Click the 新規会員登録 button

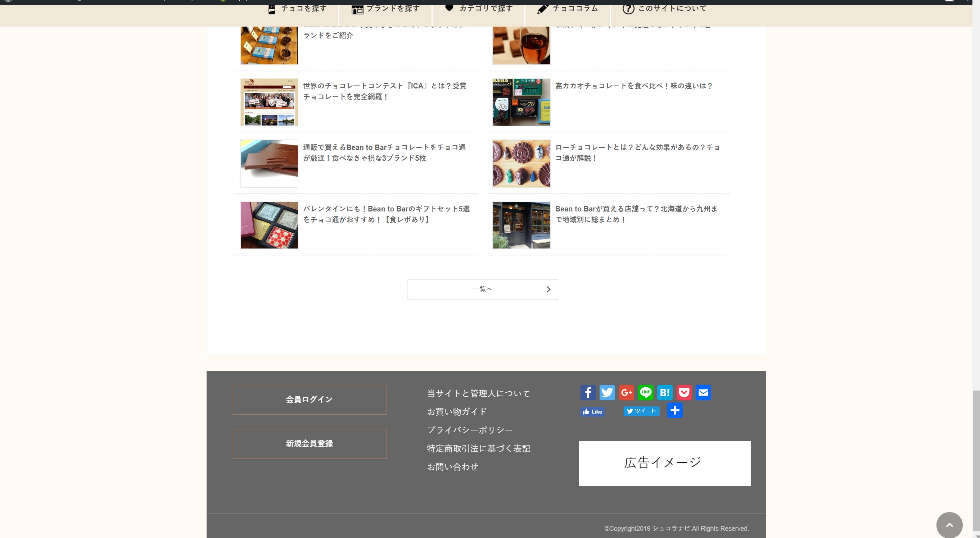click(x=309, y=443)
